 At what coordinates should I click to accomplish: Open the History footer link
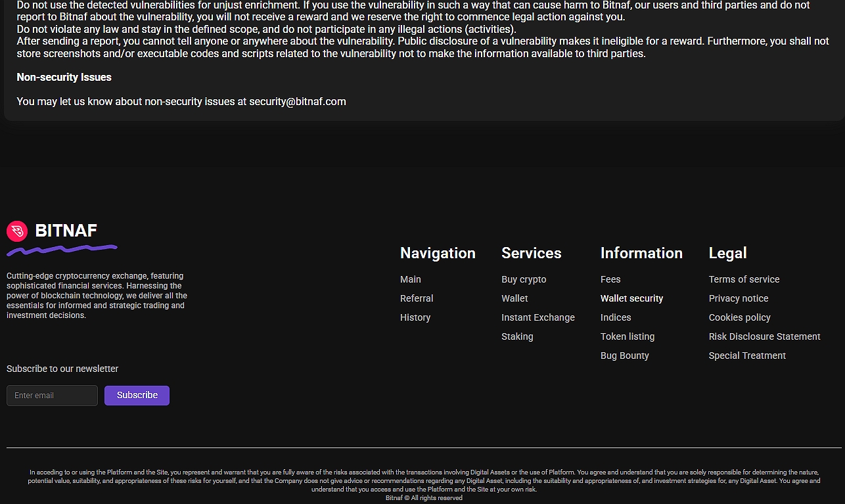tap(415, 317)
